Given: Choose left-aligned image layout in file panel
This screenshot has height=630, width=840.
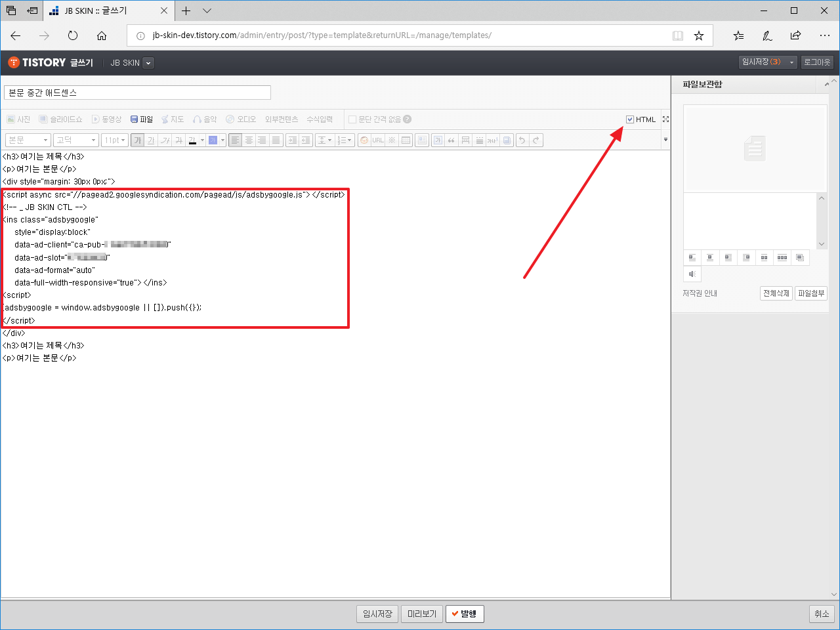Looking at the screenshot, I should (x=692, y=258).
